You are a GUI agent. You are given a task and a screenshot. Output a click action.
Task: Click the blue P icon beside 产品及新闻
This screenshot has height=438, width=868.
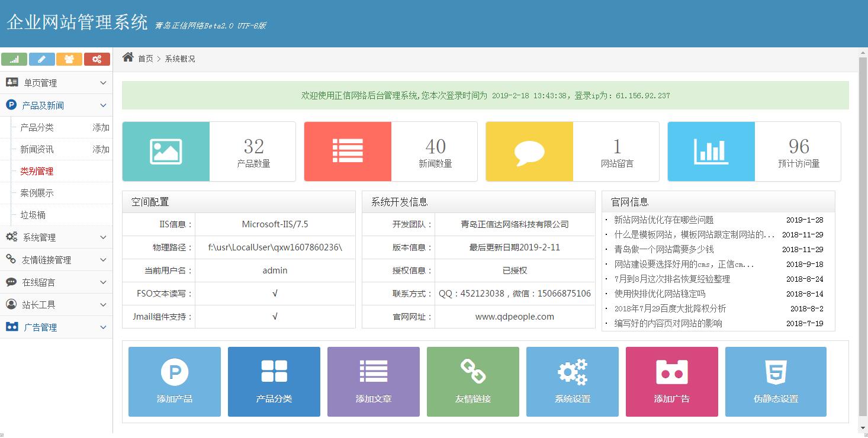pyautogui.click(x=11, y=105)
